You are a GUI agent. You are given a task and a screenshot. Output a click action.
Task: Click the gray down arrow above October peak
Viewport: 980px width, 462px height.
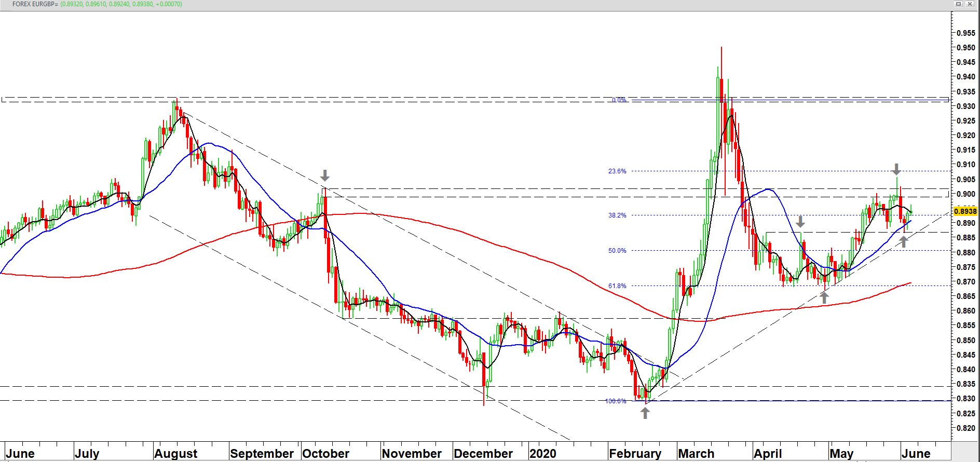325,175
